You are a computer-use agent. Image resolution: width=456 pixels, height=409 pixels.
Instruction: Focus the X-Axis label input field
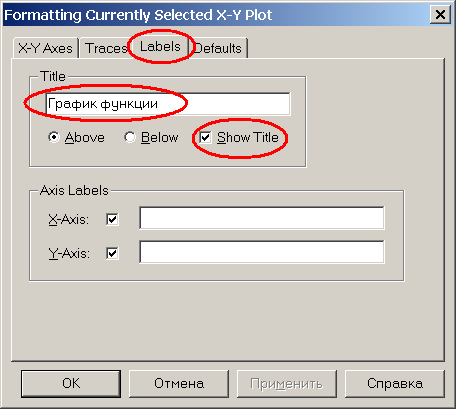tap(262, 218)
